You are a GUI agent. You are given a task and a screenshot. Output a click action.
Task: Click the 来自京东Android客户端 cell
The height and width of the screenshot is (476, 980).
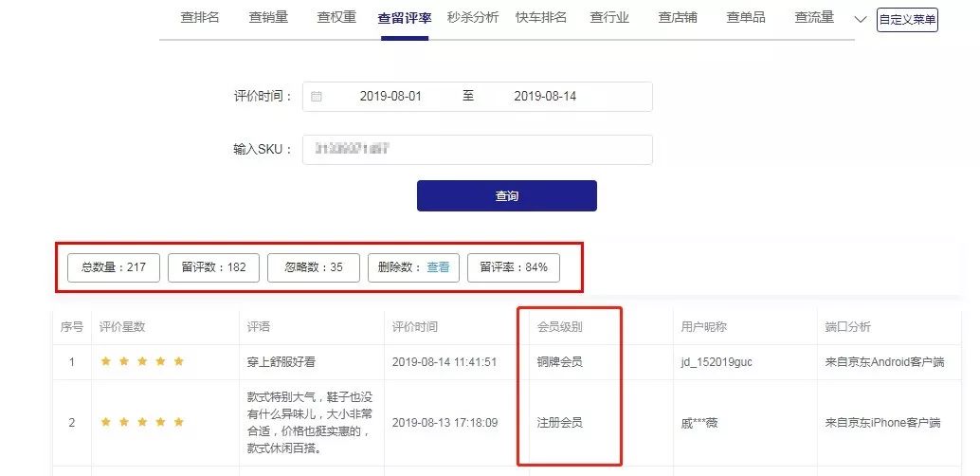884,362
